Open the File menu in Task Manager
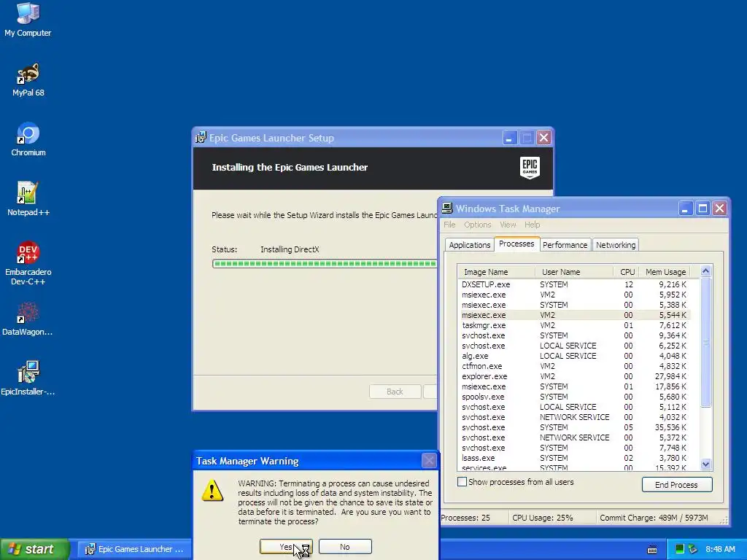747x560 pixels. coord(449,225)
